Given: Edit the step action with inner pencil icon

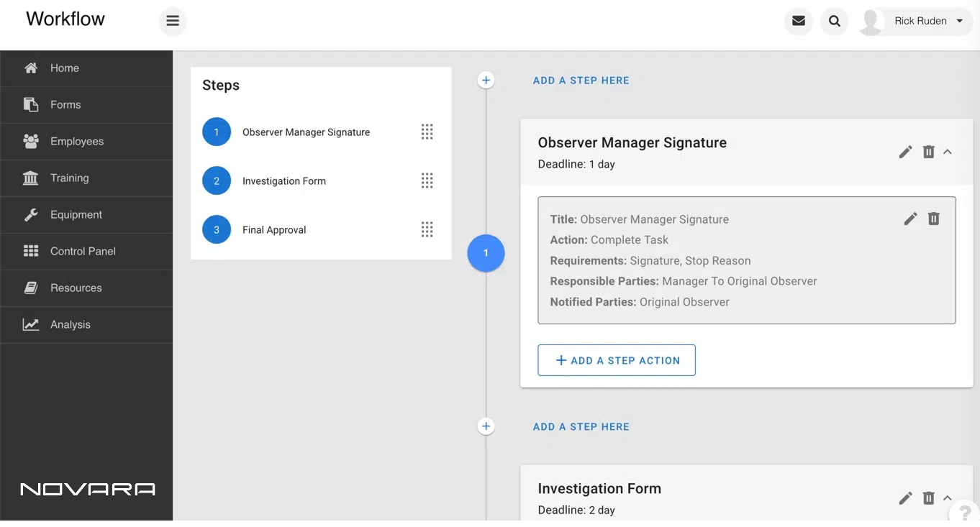Looking at the screenshot, I should click(x=911, y=219).
